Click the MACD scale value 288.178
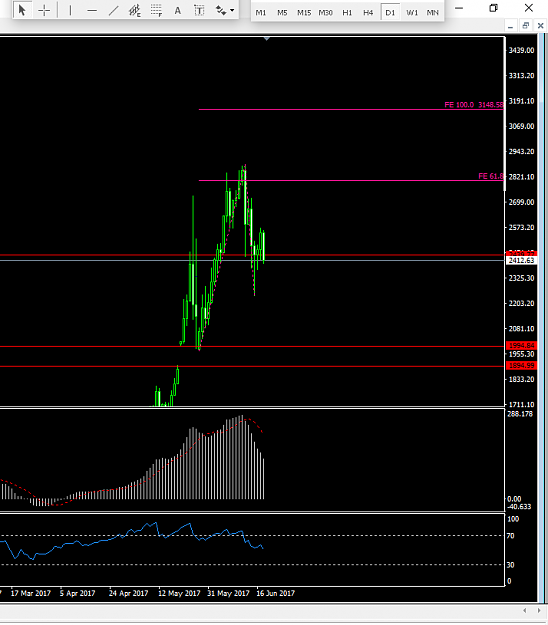The height and width of the screenshot is (625, 548). (520, 414)
